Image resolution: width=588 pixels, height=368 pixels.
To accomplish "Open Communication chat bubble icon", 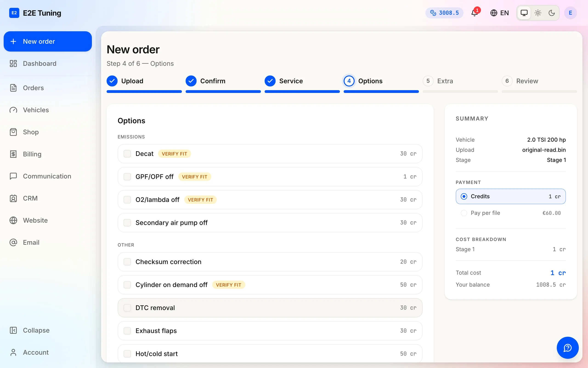I will coord(13,176).
